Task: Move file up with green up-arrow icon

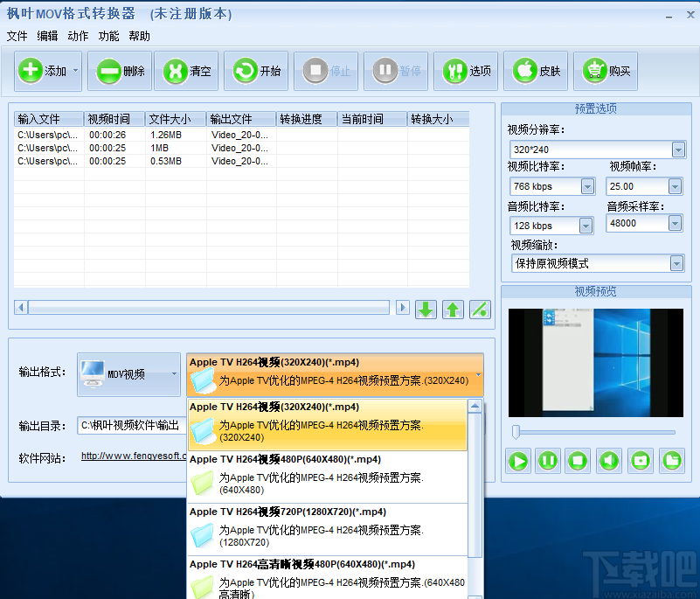Action: tap(454, 309)
